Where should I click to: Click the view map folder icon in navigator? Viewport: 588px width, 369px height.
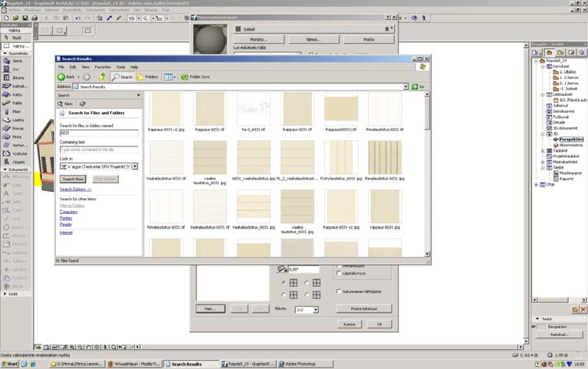pyautogui.click(x=560, y=53)
